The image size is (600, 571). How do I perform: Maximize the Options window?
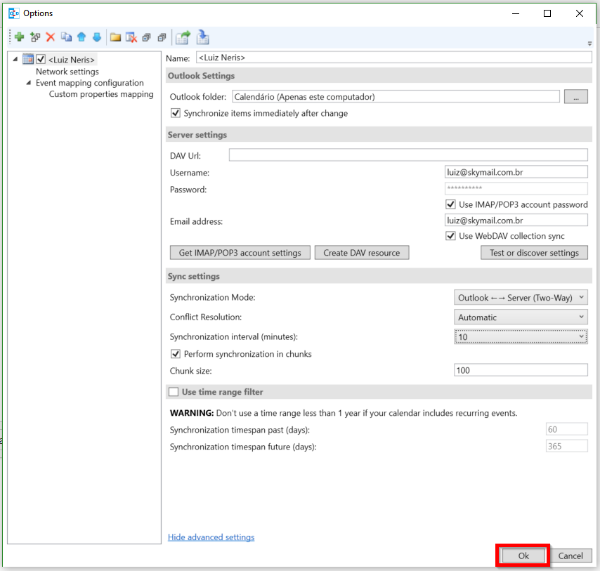(547, 13)
